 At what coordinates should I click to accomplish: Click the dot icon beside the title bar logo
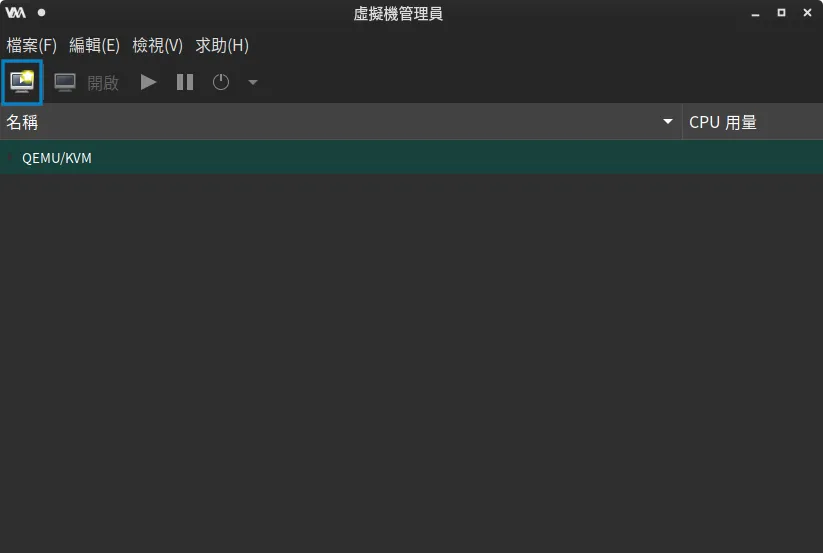41,13
